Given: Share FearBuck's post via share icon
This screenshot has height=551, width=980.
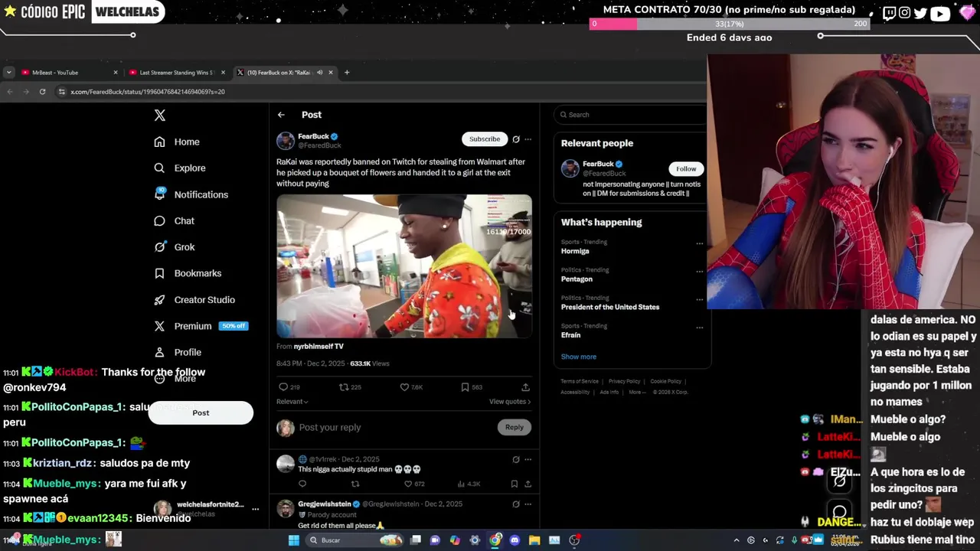Looking at the screenshot, I should pyautogui.click(x=525, y=387).
